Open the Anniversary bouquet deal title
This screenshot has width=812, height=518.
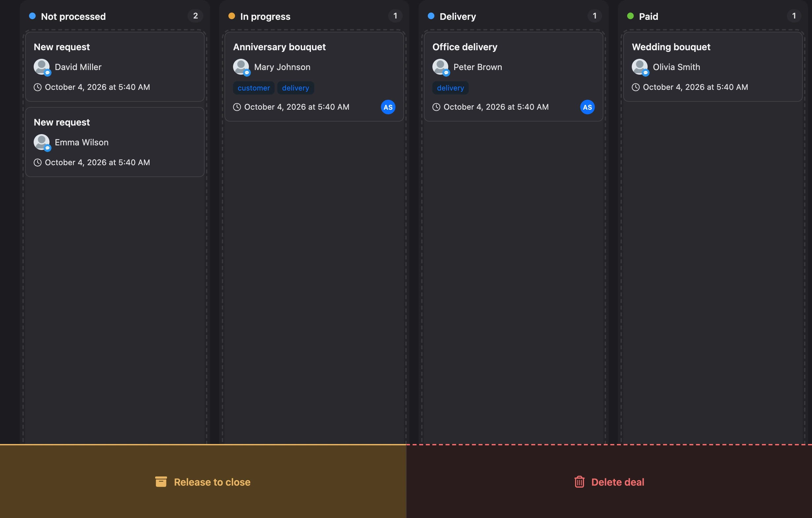click(x=279, y=47)
